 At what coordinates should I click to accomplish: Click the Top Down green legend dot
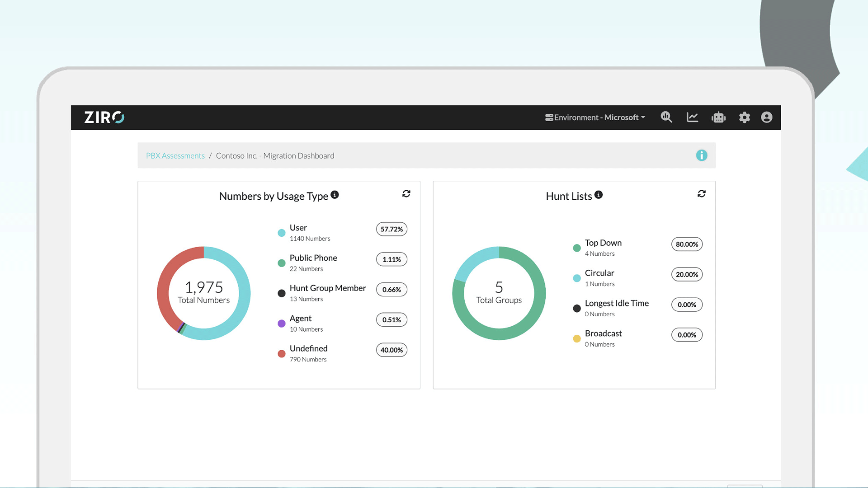pos(577,248)
